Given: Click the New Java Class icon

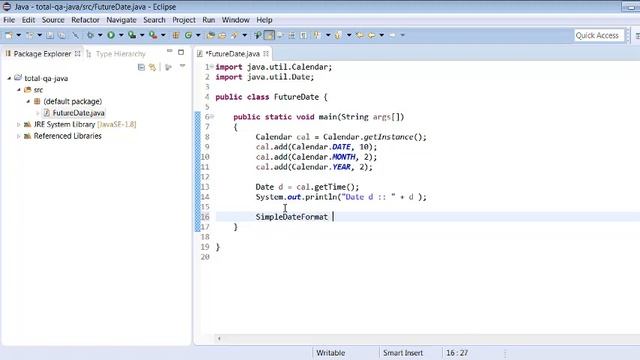Looking at the screenshot, I should coord(188,36).
